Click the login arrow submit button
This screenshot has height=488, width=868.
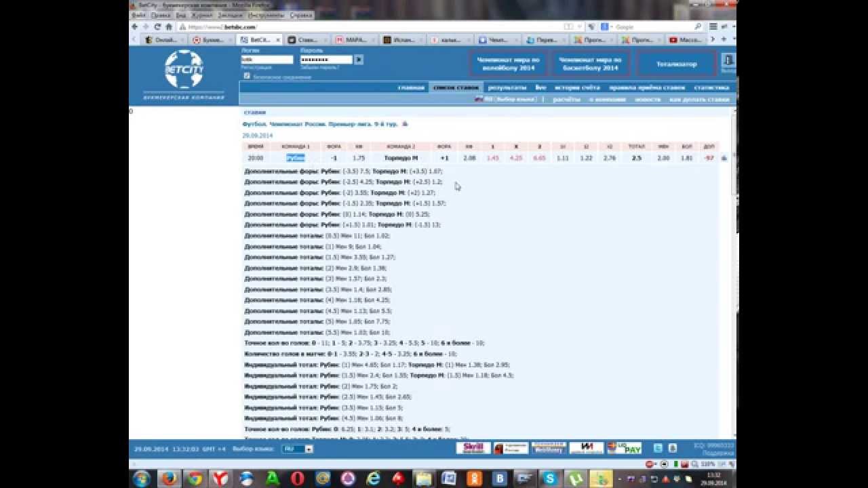pos(359,60)
